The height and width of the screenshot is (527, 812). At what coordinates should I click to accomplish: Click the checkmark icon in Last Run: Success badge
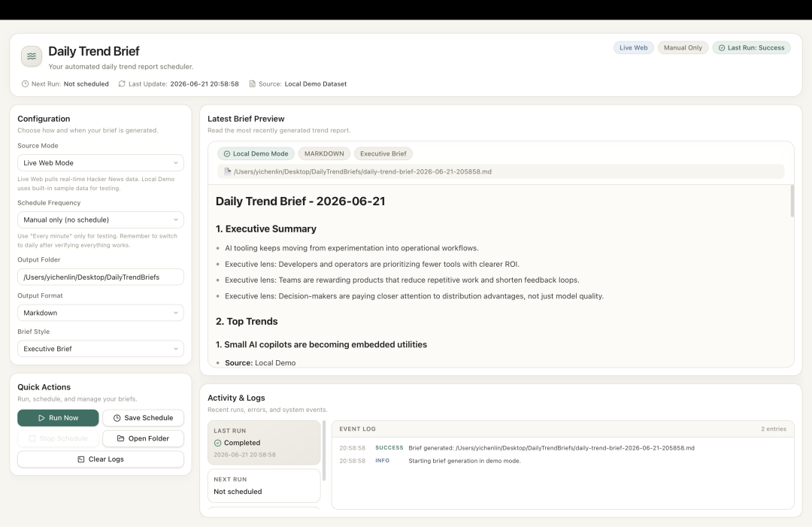coord(722,47)
